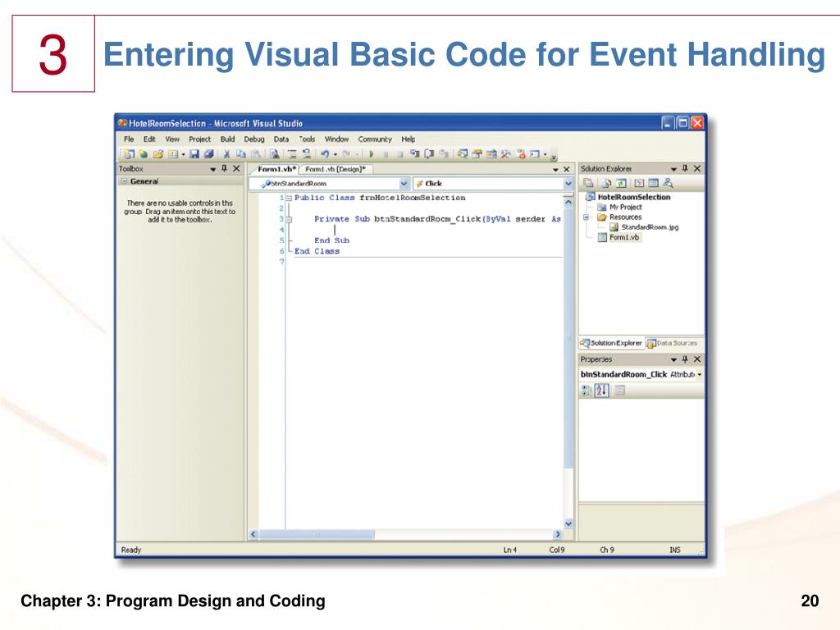Open the Window menu
The image size is (840, 630).
tap(336, 139)
